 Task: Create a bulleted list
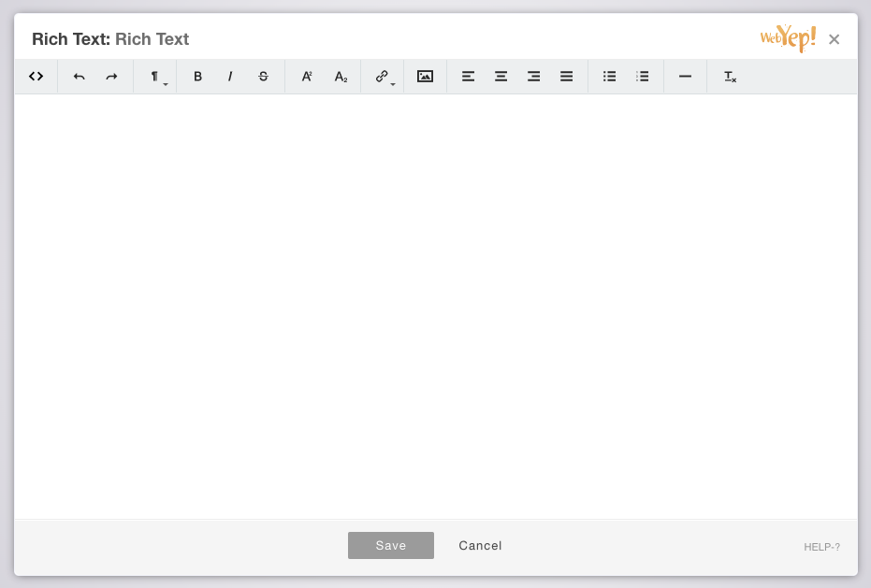click(x=609, y=76)
